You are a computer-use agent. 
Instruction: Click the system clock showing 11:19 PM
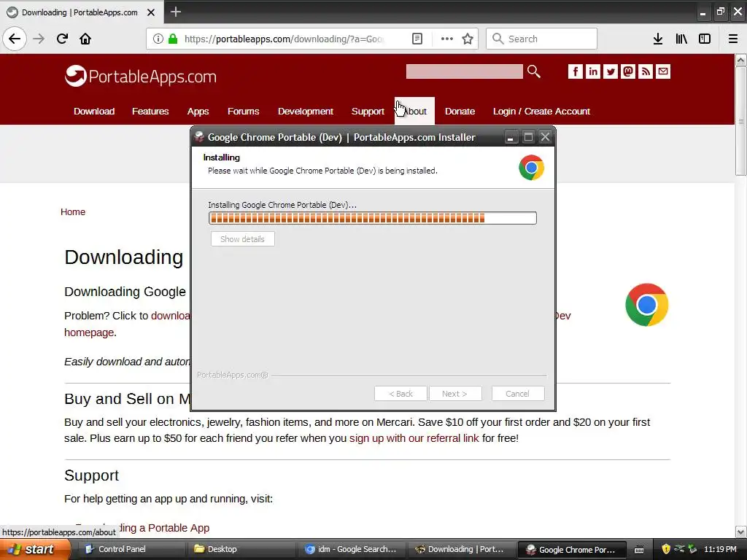click(x=720, y=549)
